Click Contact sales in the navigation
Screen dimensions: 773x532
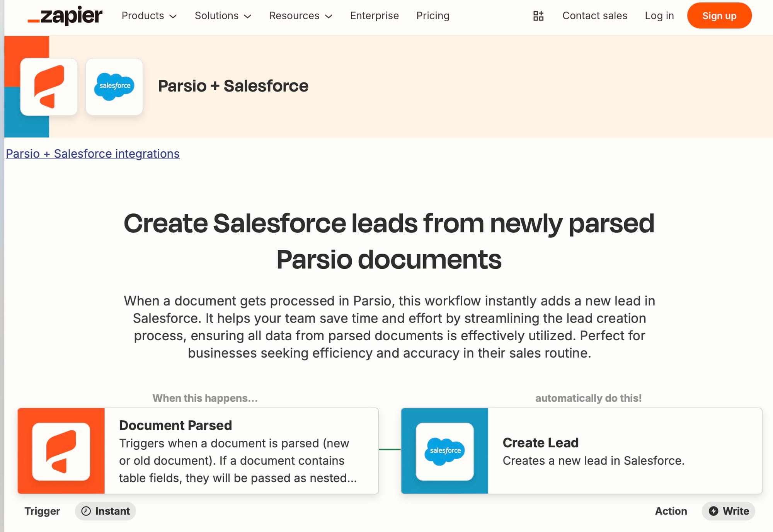point(594,16)
